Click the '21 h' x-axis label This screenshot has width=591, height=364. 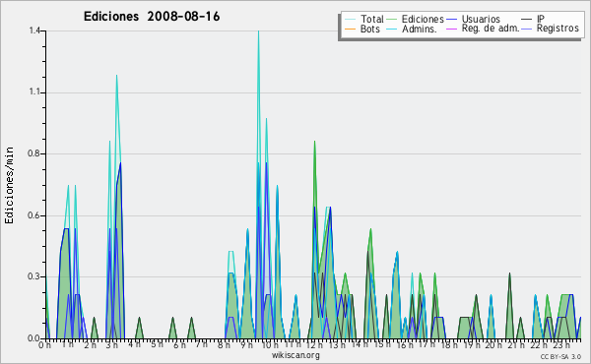(x=516, y=344)
